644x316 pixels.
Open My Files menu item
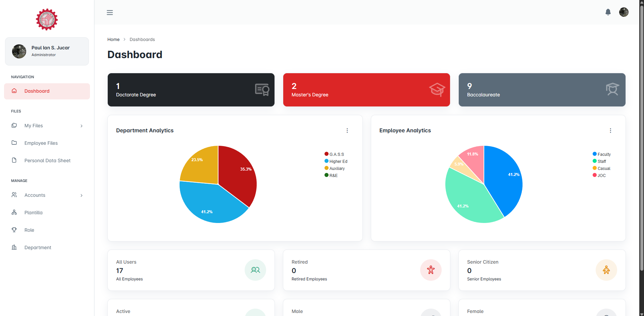pos(47,126)
